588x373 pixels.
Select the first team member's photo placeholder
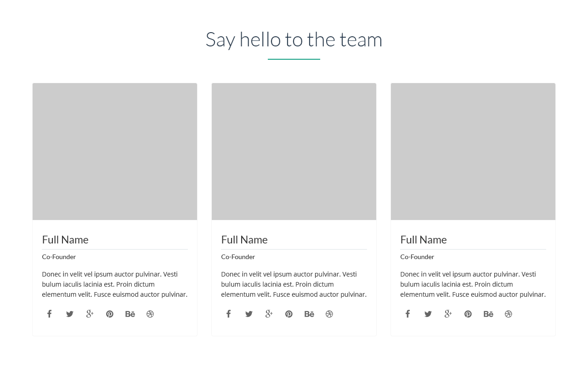(115, 152)
